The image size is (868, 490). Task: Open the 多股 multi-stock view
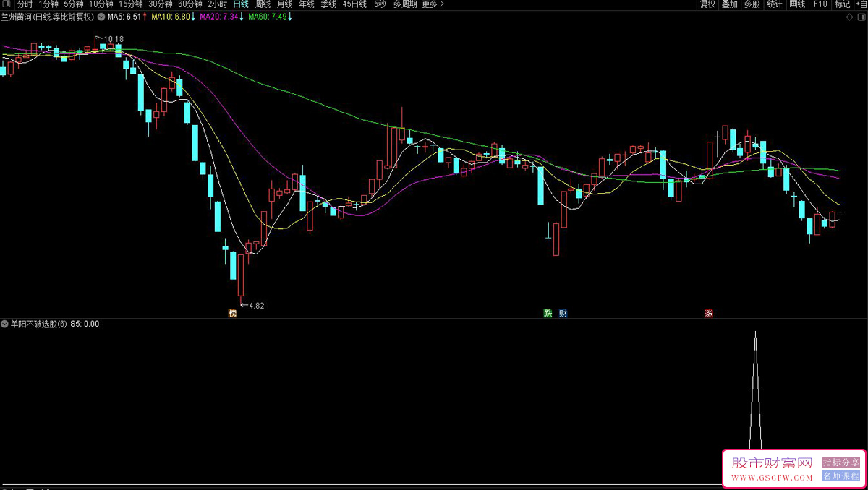pos(752,4)
